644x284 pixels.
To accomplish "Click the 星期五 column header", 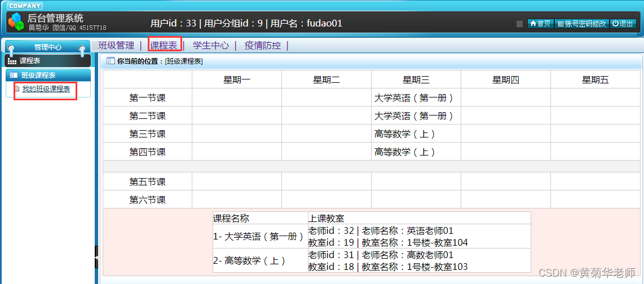I will point(595,79).
